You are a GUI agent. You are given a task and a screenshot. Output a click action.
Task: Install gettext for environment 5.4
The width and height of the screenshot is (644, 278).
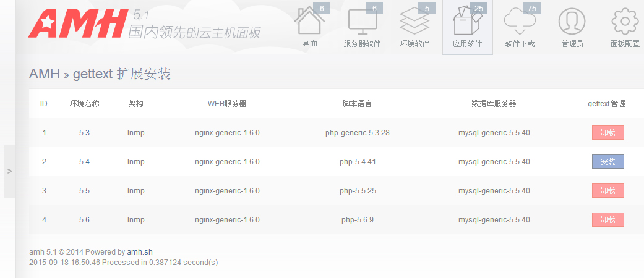click(x=608, y=162)
